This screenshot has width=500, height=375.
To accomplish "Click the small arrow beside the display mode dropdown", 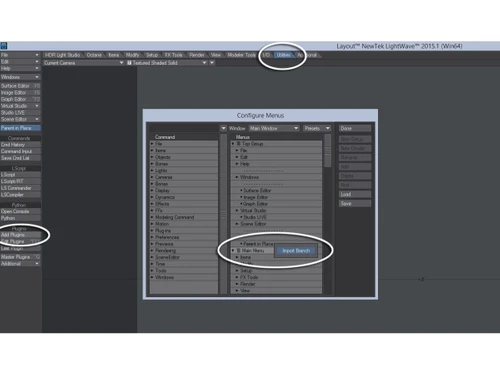I will pyautogui.click(x=212, y=63).
